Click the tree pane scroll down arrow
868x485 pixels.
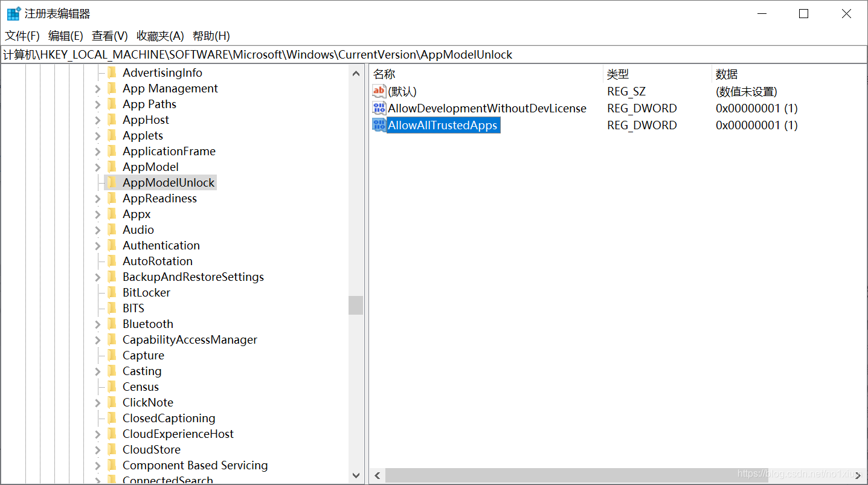356,475
